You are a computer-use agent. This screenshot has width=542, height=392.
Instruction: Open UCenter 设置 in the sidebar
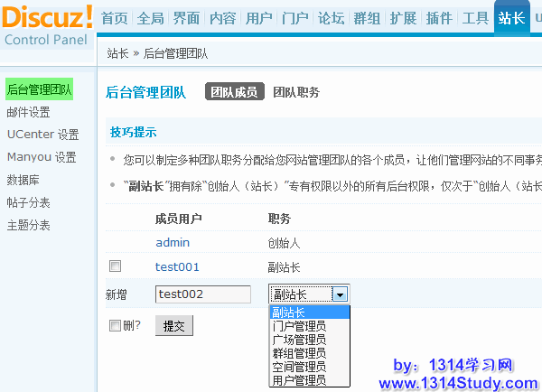pyautogui.click(x=42, y=135)
